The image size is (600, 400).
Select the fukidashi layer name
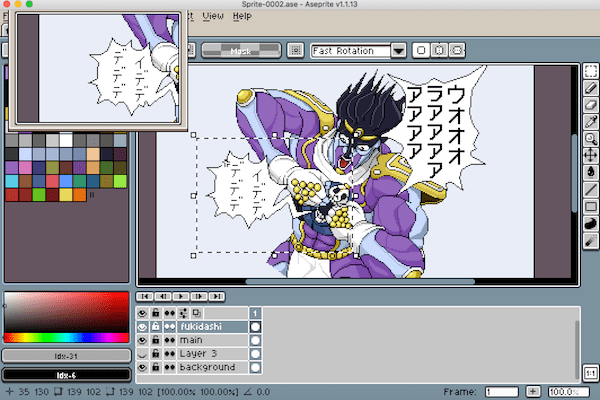212,327
